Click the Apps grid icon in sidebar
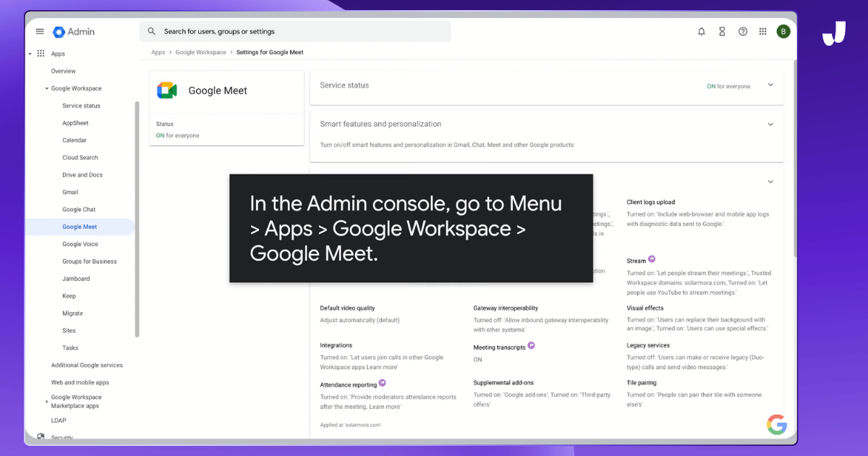The image size is (868, 456). [41, 54]
